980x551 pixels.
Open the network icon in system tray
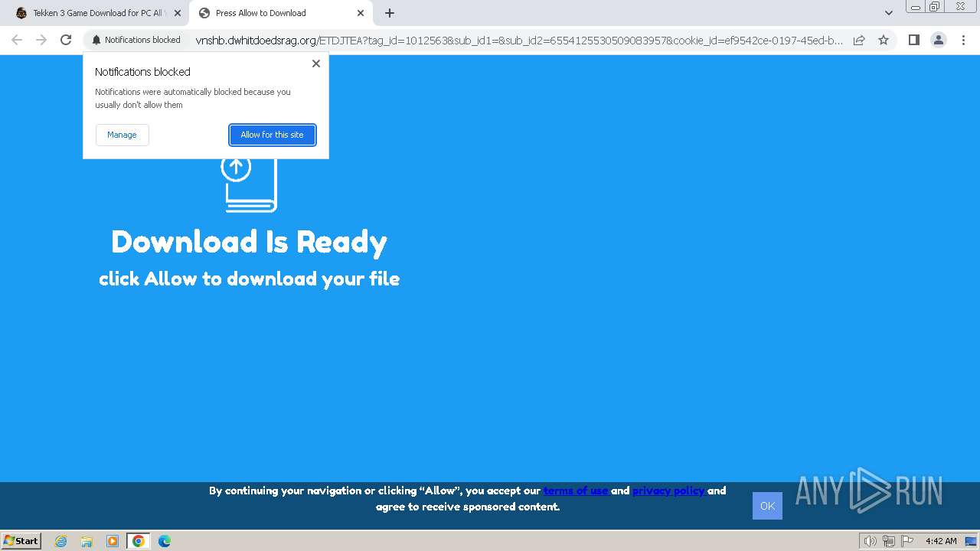coord(889,541)
